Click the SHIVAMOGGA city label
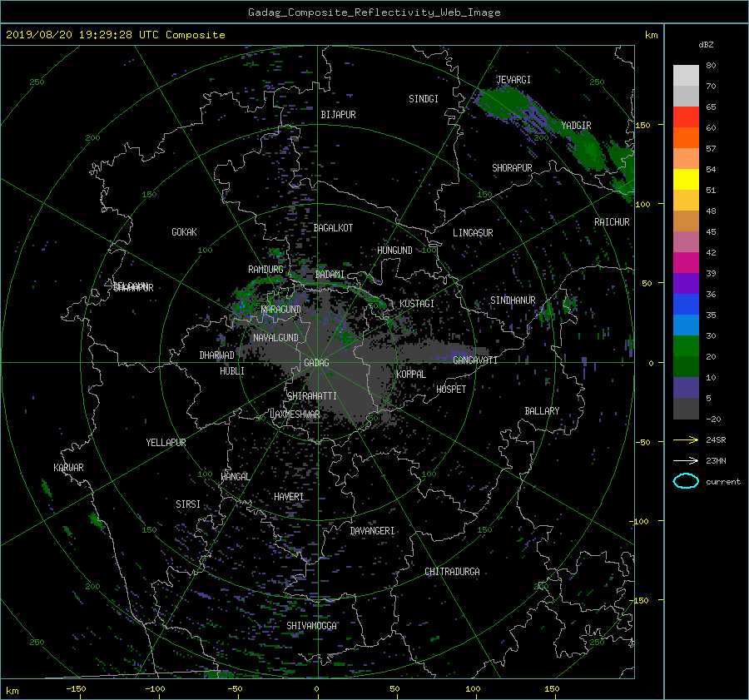Image resolution: width=749 pixels, height=700 pixels. click(x=311, y=626)
